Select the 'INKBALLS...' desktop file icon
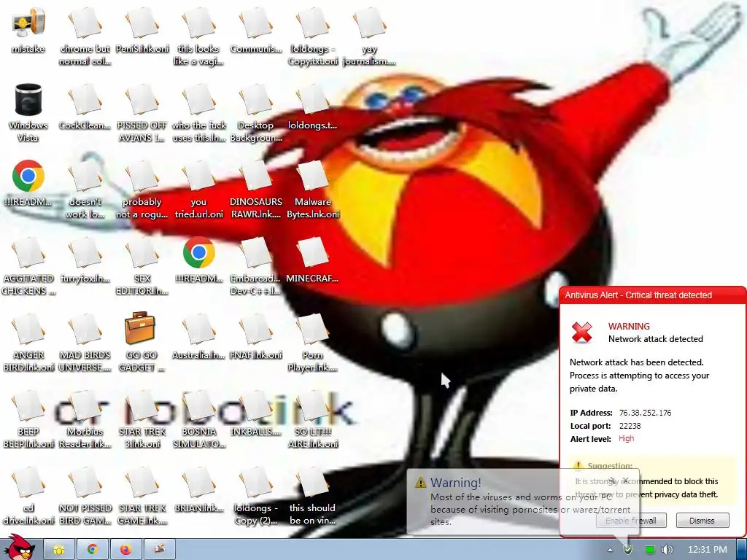The image size is (747, 560). pyautogui.click(x=256, y=413)
